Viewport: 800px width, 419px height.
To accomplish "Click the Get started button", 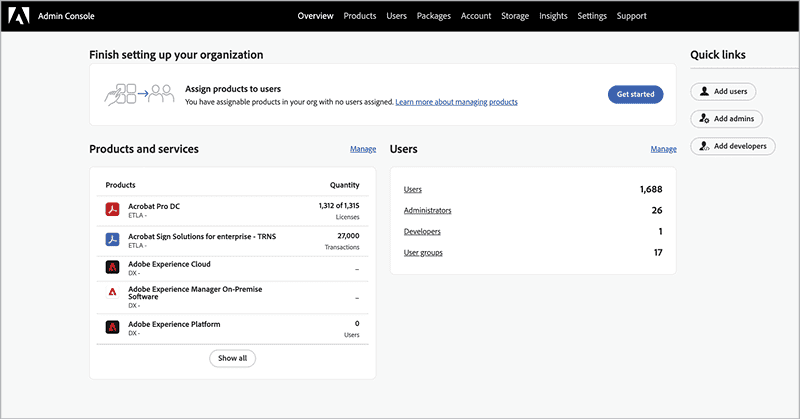I will pos(635,94).
